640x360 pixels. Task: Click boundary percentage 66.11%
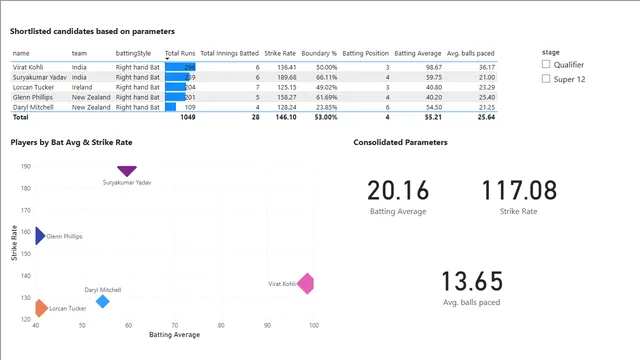click(327, 77)
